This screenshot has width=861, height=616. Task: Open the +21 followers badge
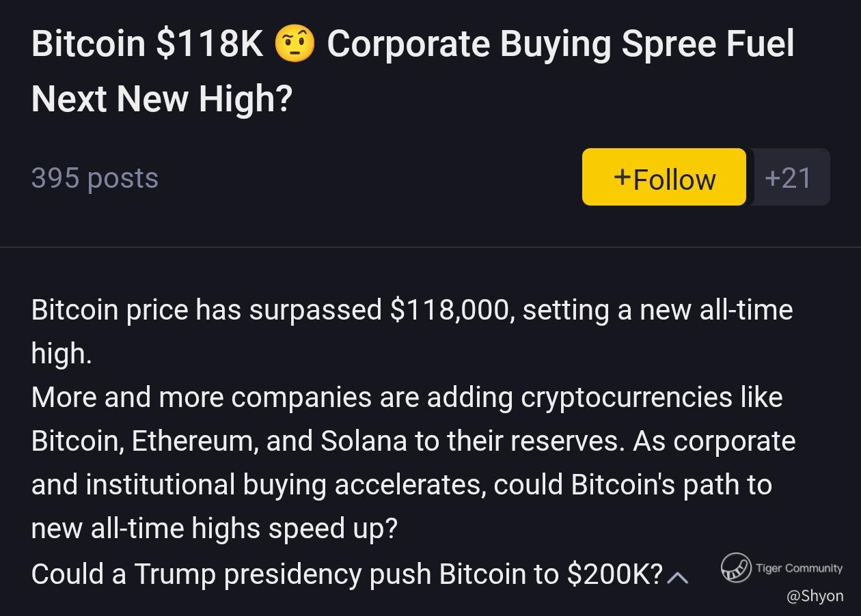coord(788,178)
